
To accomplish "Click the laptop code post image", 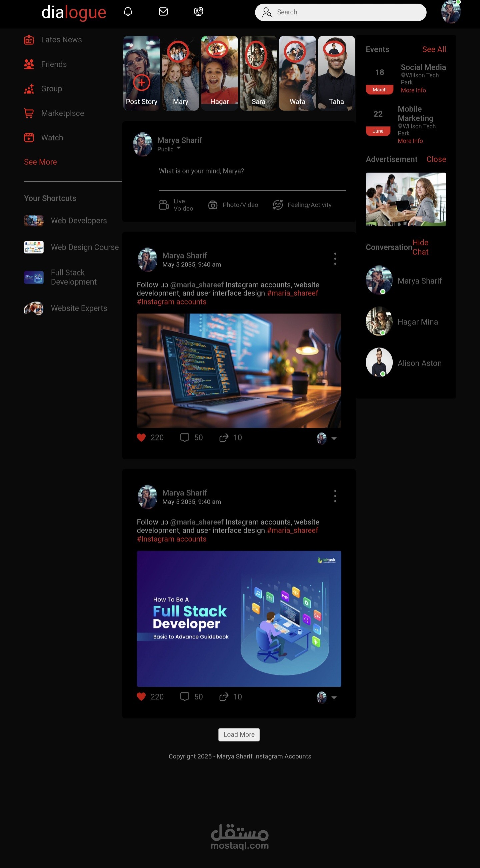I will (x=239, y=371).
